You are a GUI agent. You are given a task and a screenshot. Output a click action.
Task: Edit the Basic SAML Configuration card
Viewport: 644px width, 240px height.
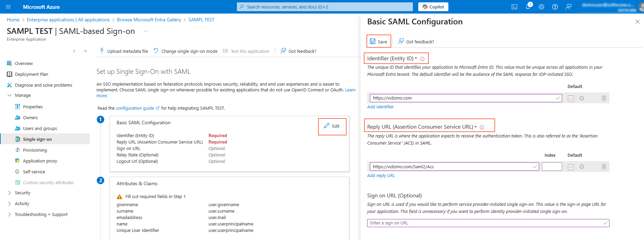click(332, 126)
